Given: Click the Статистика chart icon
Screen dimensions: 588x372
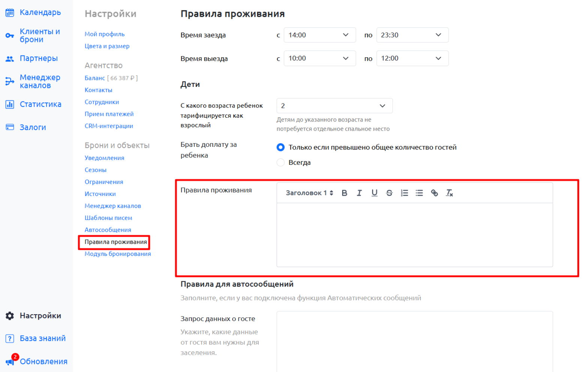Looking at the screenshot, I should [x=10, y=105].
